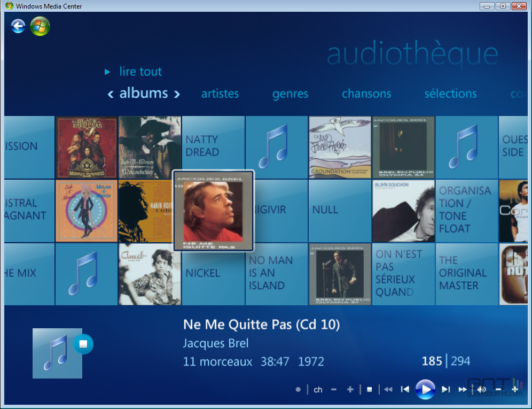Raise the channel with ch plus
532x409 pixels.
tap(350, 390)
